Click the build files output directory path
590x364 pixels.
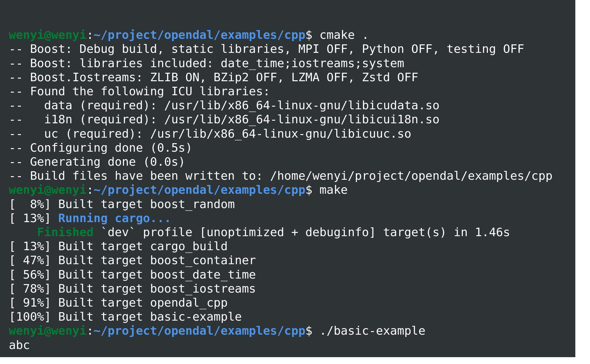(x=411, y=176)
